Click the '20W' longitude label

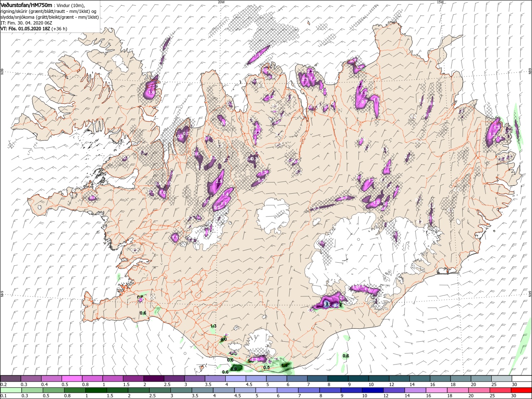click(x=221, y=2)
